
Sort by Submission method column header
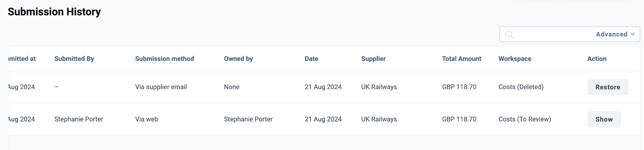tap(164, 59)
